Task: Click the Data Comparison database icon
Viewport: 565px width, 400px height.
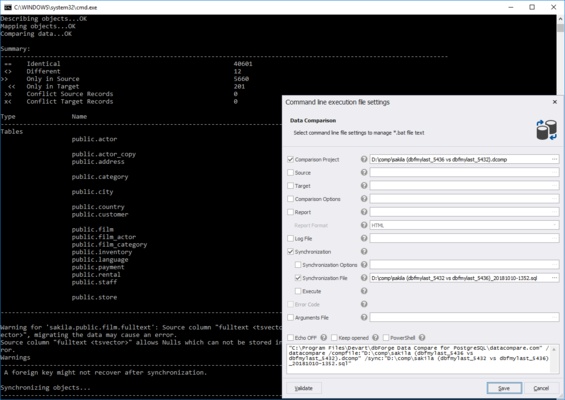Action: [x=546, y=130]
